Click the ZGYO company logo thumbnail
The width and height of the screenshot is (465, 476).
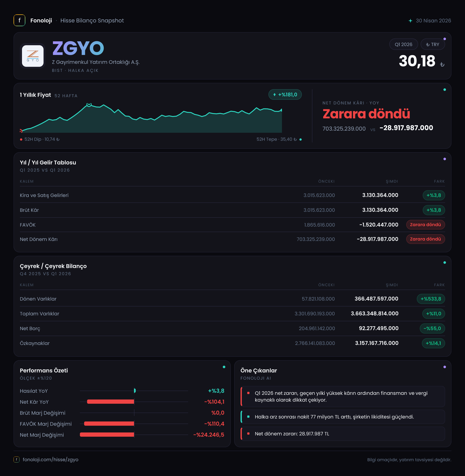(33, 56)
